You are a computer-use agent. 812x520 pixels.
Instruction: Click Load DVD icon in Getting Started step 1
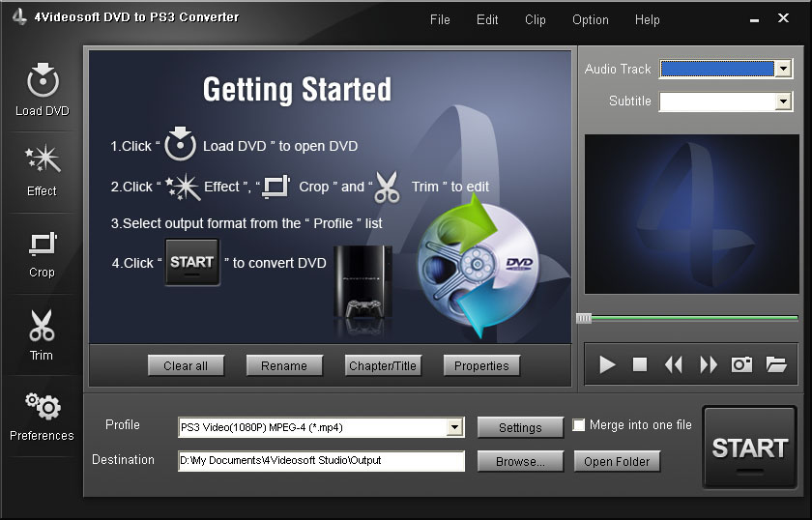[x=180, y=143]
